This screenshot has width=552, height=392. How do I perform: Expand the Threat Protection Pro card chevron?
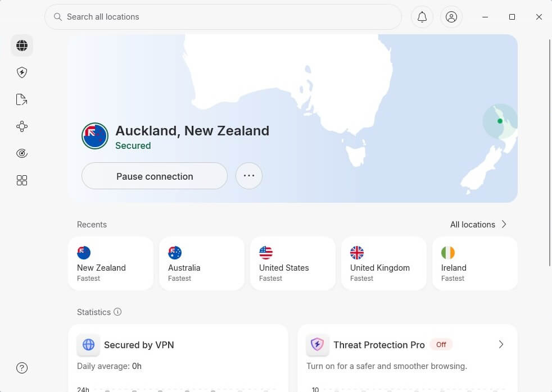[501, 344]
